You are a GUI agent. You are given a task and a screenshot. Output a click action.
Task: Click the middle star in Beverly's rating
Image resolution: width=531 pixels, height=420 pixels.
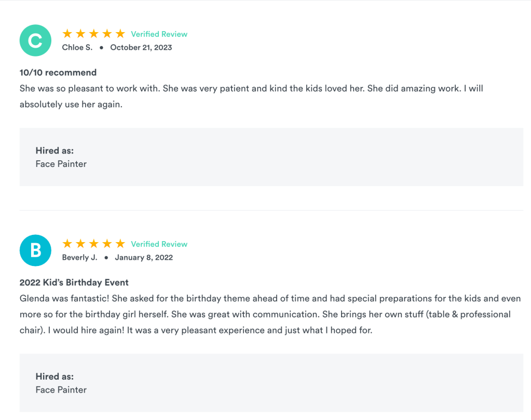pyautogui.click(x=94, y=244)
